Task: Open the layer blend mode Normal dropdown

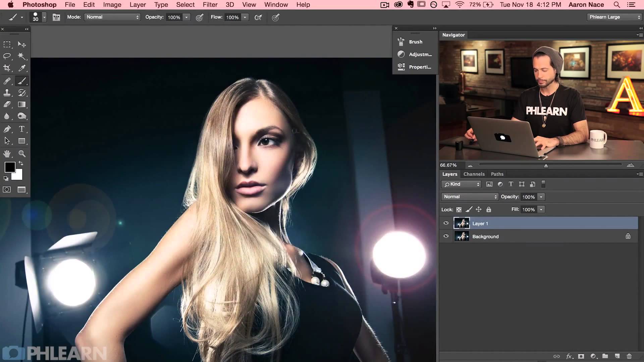Action: tap(470, 197)
